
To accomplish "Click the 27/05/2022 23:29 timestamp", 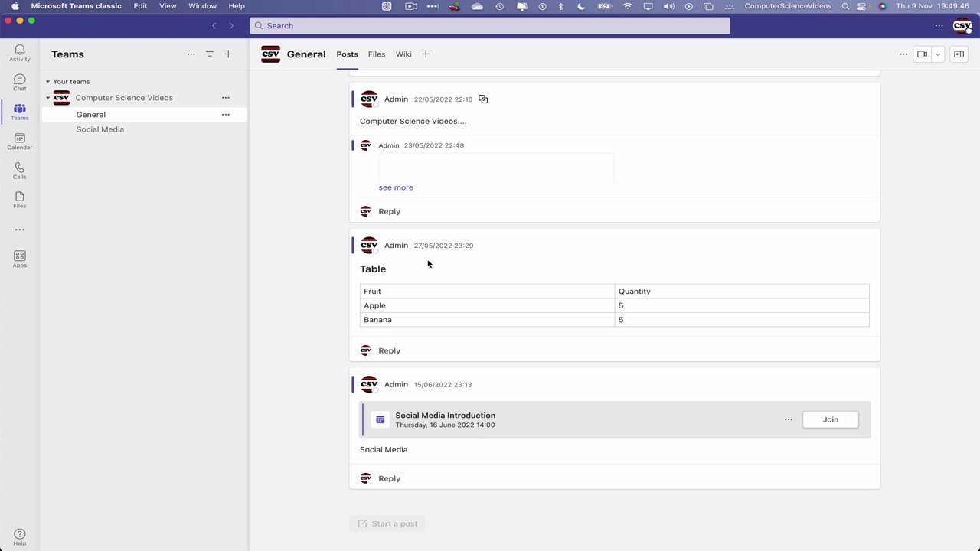I will [x=443, y=246].
